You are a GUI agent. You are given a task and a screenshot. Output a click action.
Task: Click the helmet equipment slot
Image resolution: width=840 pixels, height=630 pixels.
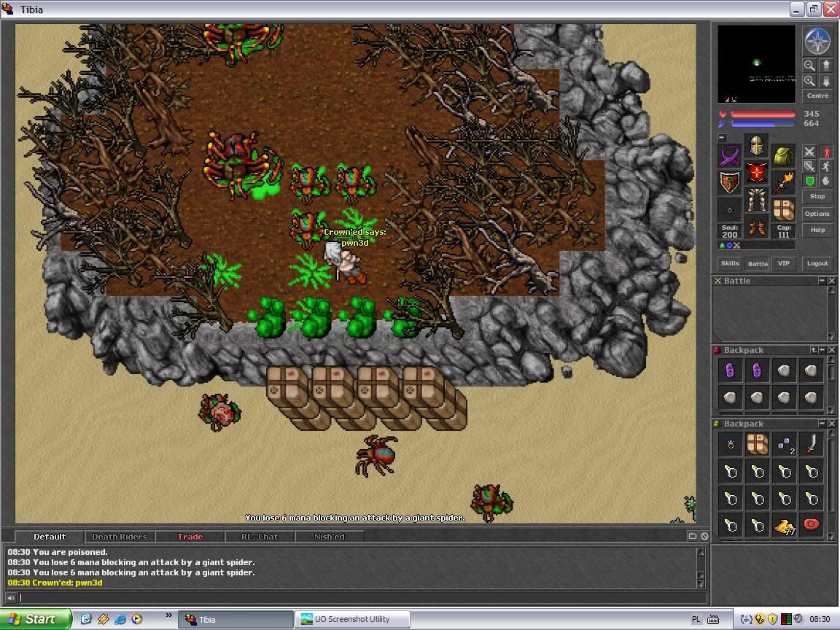click(756, 146)
